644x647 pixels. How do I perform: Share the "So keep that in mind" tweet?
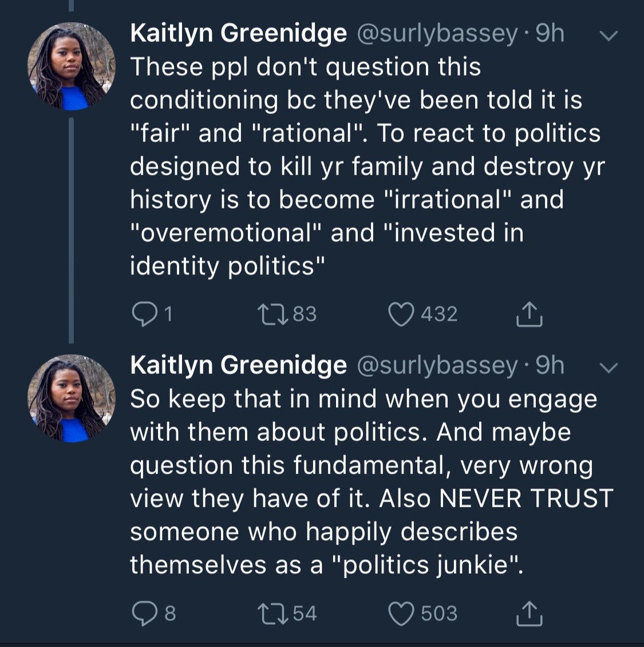tap(528, 613)
